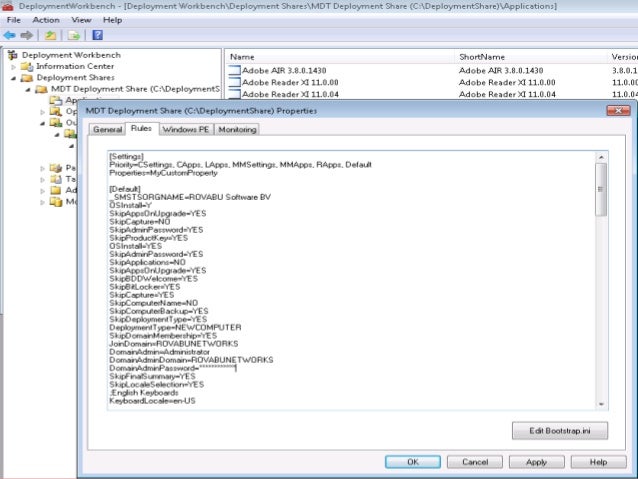Collapse the Deployment Shares node
The width and height of the screenshot is (638, 479).
(x=13, y=78)
